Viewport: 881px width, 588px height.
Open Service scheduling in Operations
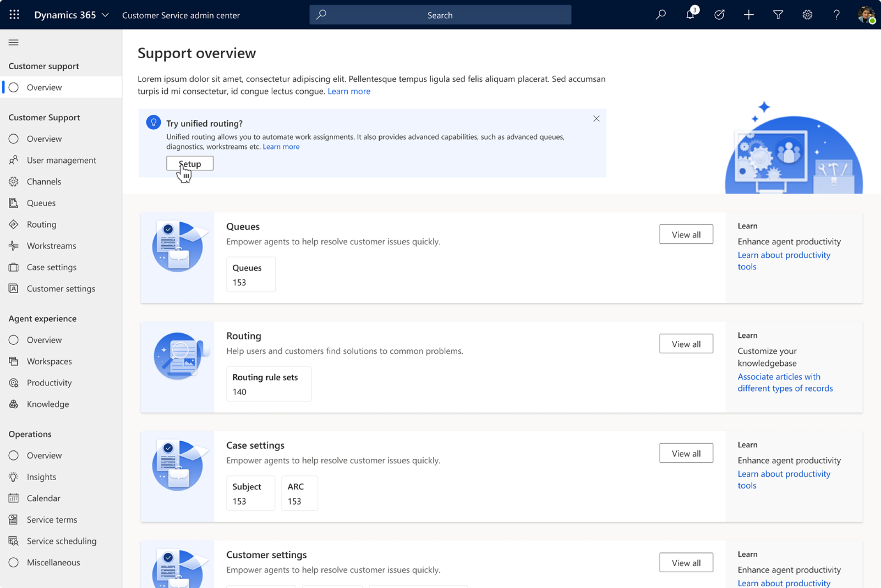pyautogui.click(x=61, y=541)
